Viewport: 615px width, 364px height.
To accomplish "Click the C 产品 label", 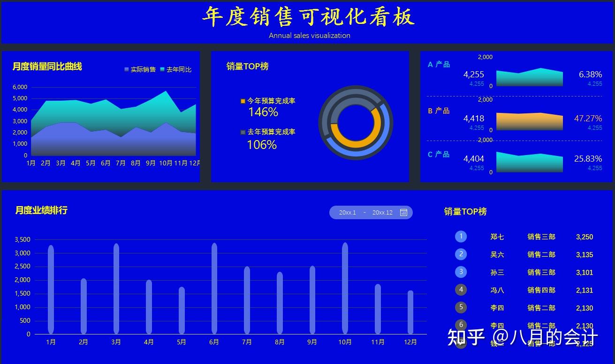I will [x=439, y=154].
